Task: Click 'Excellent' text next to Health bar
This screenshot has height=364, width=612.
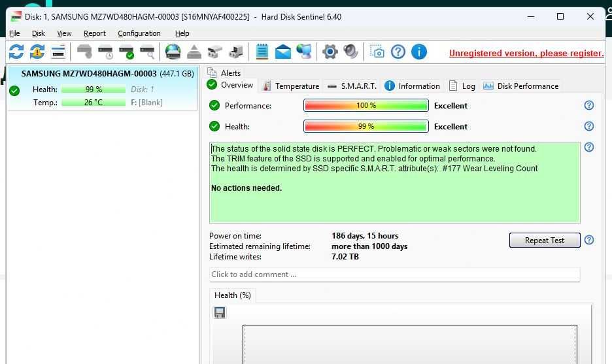Action: coord(450,127)
